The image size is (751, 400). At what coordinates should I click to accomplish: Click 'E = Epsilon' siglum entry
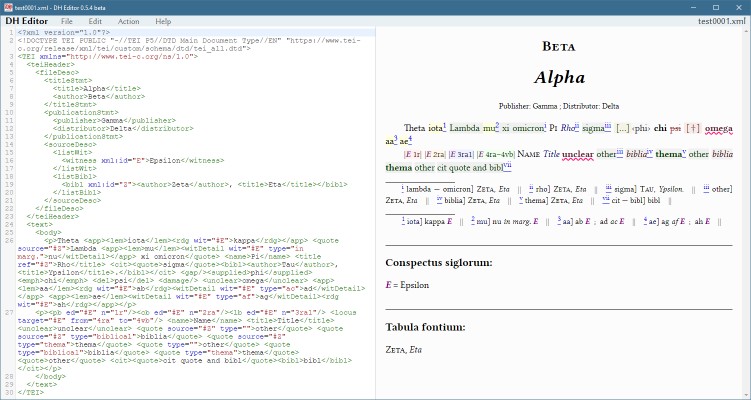tap(407, 285)
